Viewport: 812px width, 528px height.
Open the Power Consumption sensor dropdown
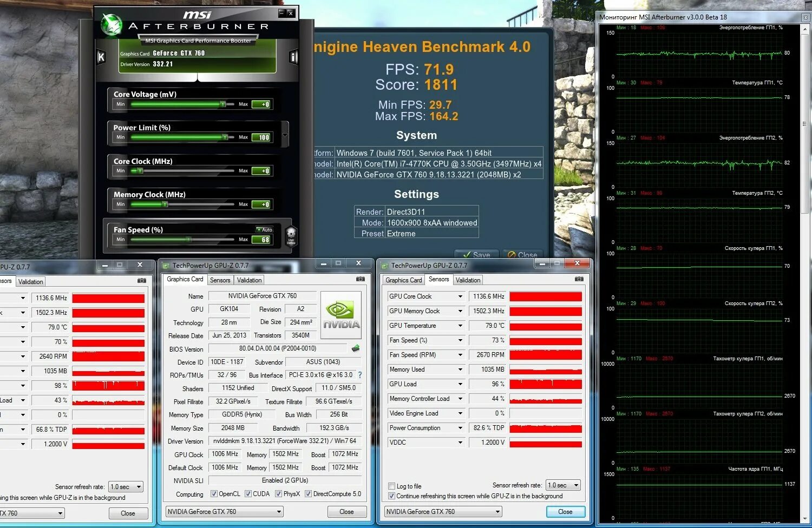coord(460,428)
